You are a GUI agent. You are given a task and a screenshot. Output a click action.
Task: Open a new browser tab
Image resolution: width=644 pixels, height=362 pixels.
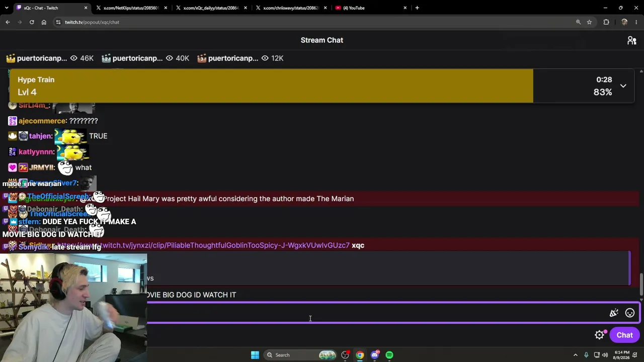click(417, 8)
